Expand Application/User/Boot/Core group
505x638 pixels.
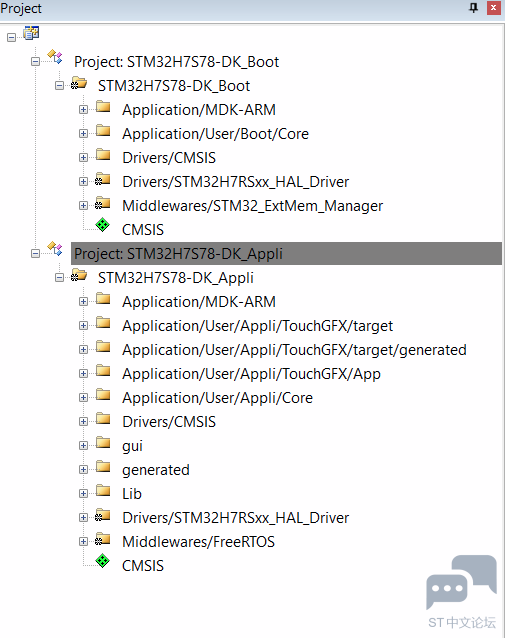click(83, 134)
